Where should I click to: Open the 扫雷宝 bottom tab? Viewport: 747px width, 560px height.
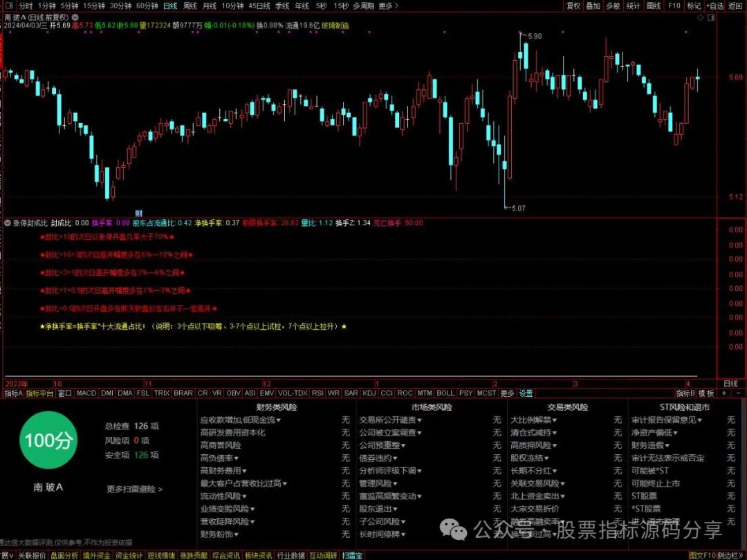coord(352,556)
